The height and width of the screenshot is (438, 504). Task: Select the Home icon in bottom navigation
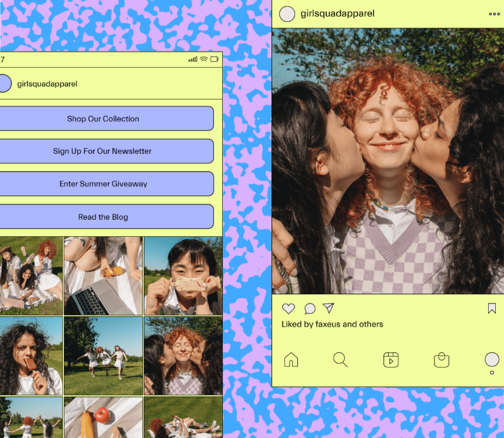(291, 360)
